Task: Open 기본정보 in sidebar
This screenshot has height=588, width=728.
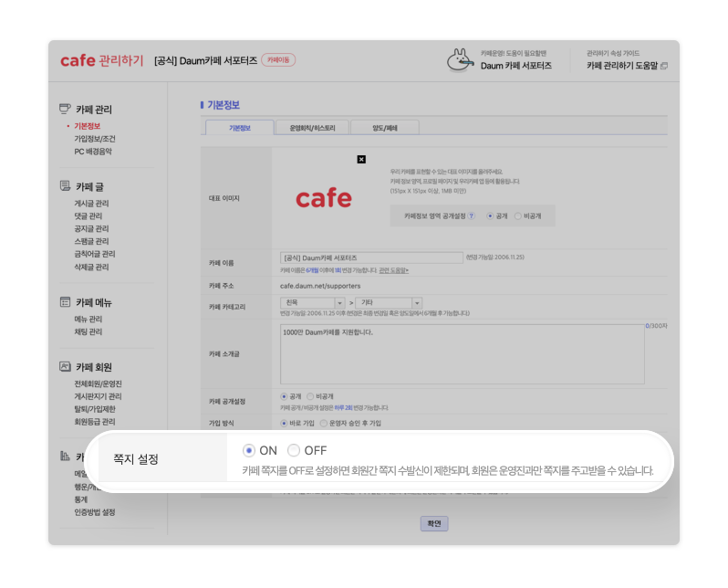Action: tap(88, 126)
